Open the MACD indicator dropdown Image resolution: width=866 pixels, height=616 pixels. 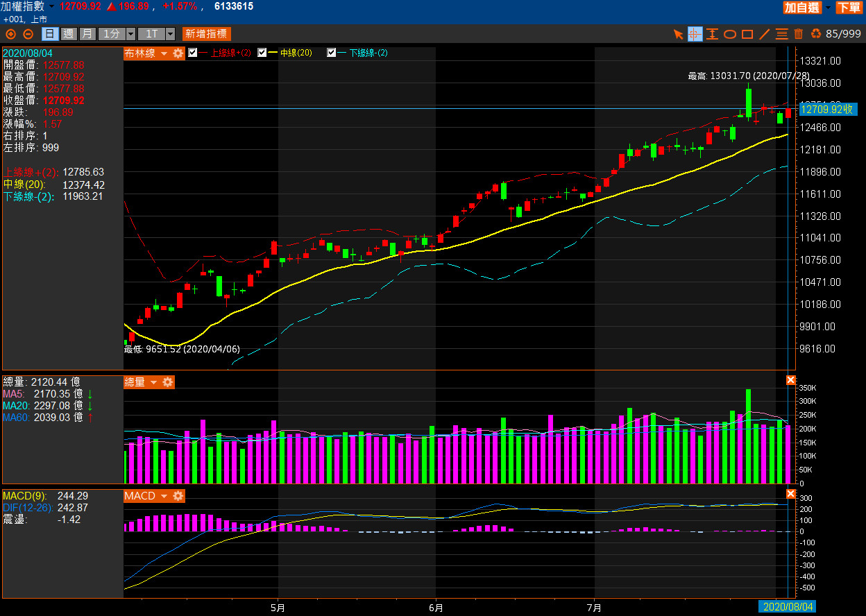164,496
